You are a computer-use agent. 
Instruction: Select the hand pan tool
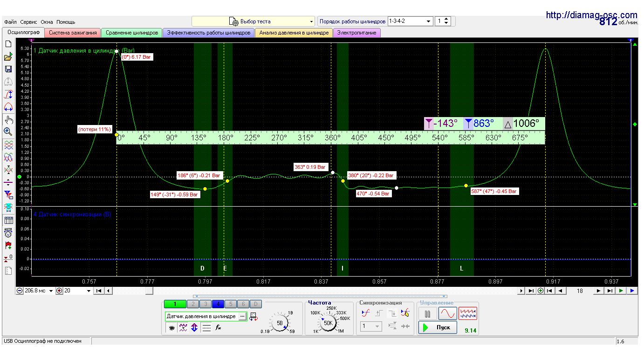pos(8,120)
